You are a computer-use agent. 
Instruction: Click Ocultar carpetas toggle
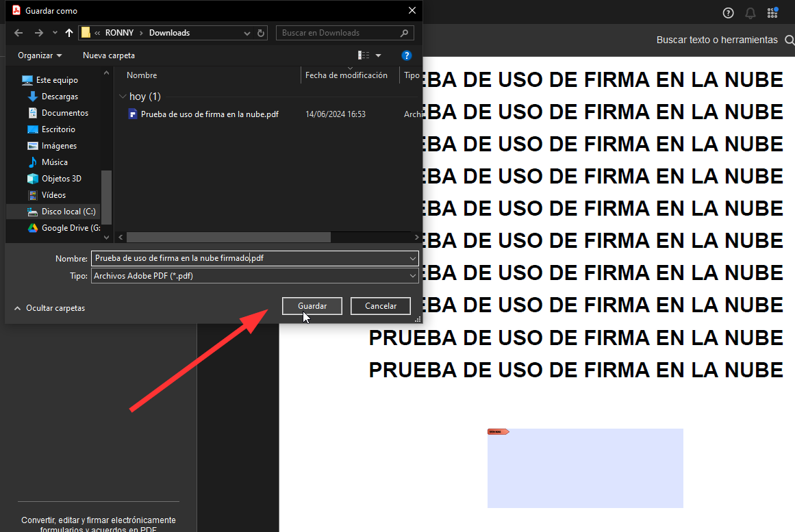[49, 308]
